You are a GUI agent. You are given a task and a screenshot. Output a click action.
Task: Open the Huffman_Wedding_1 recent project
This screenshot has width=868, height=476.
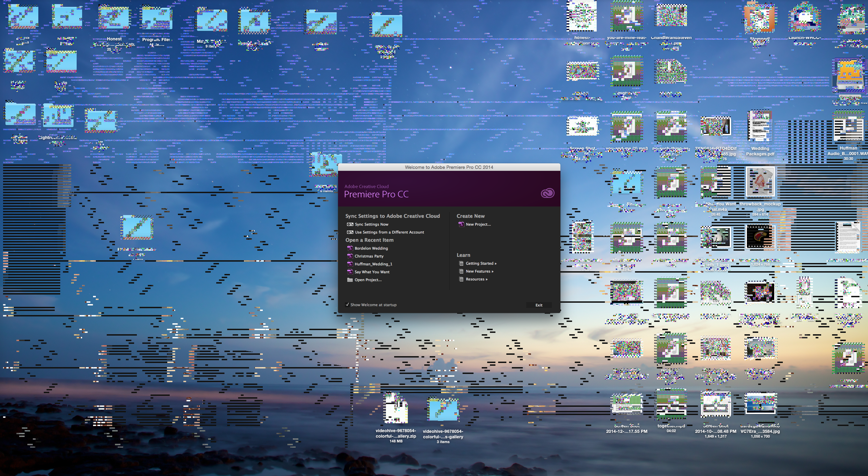pyautogui.click(x=370, y=264)
